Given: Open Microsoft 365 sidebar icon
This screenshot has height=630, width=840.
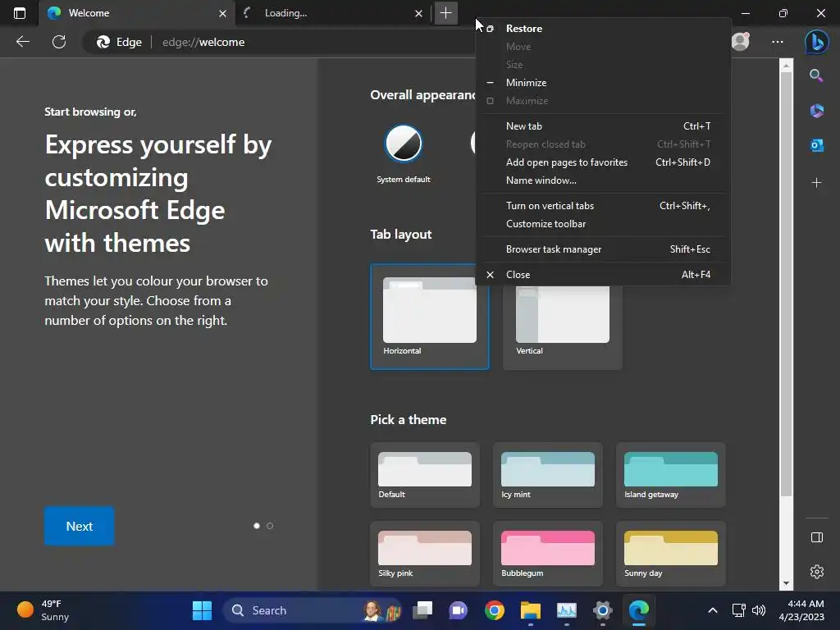Looking at the screenshot, I should tap(816, 111).
